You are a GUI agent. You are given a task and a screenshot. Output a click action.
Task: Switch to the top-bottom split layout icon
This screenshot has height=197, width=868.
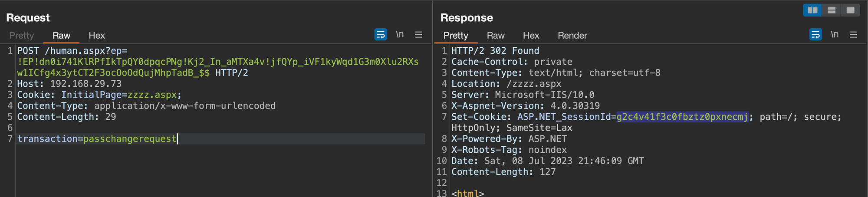click(x=832, y=10)
